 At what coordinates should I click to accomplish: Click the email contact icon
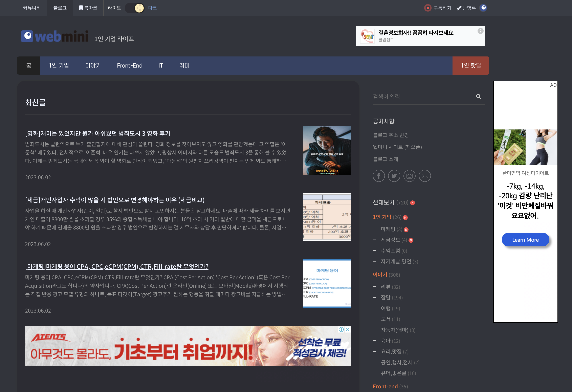425,176
